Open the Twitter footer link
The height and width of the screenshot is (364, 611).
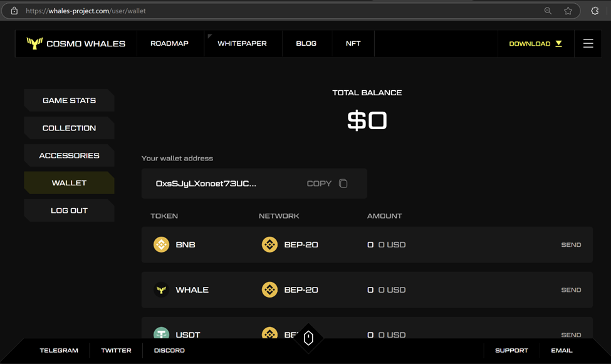116,350
